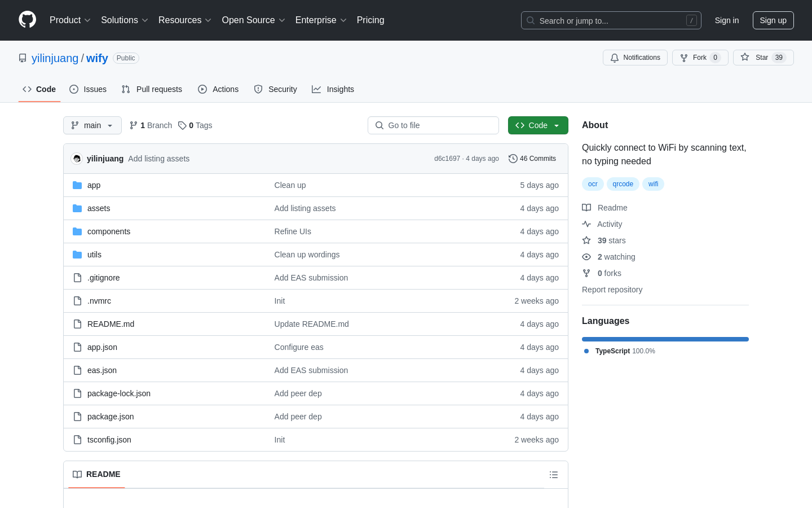
Task: Click the Search or jump to field
Action: tap(611, 20)
